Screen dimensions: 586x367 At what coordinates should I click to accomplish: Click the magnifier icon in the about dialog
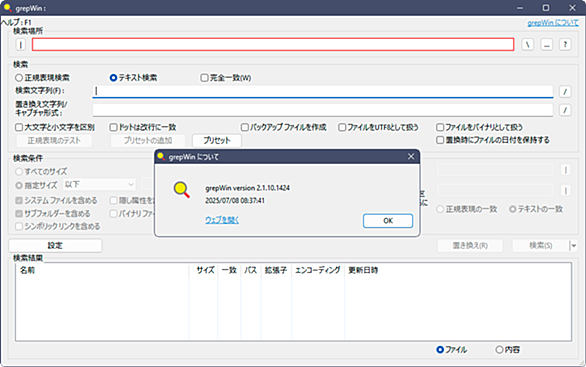point(181,189)
